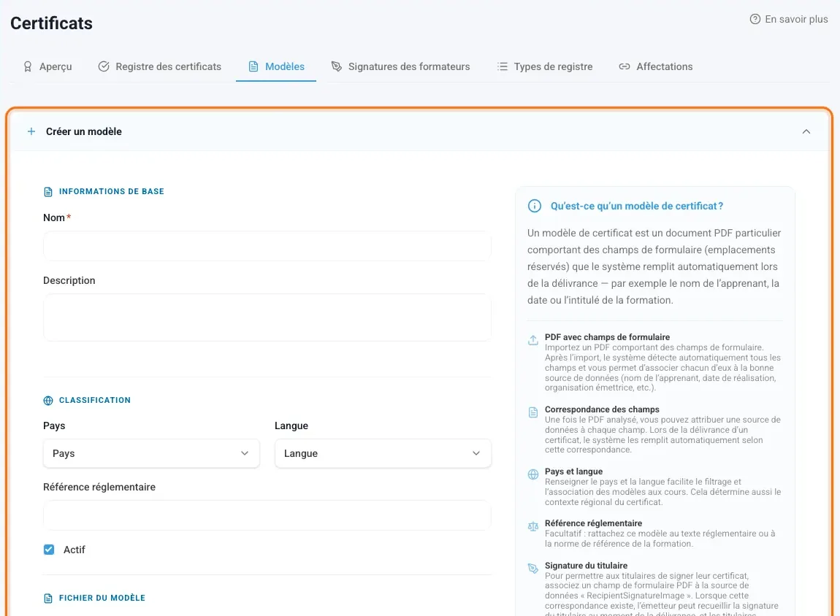Click the Fichier du modèle document icon
840x616 pixels.
tap(48, 598)
